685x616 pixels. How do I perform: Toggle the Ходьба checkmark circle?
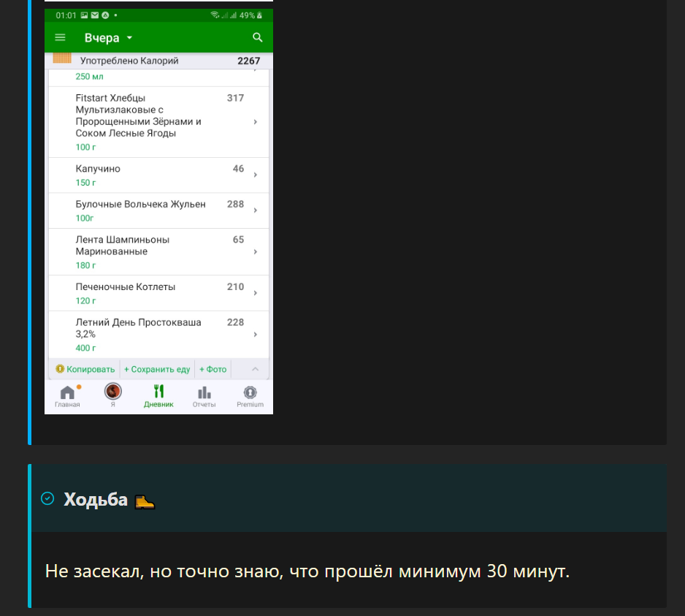(47, 498)
